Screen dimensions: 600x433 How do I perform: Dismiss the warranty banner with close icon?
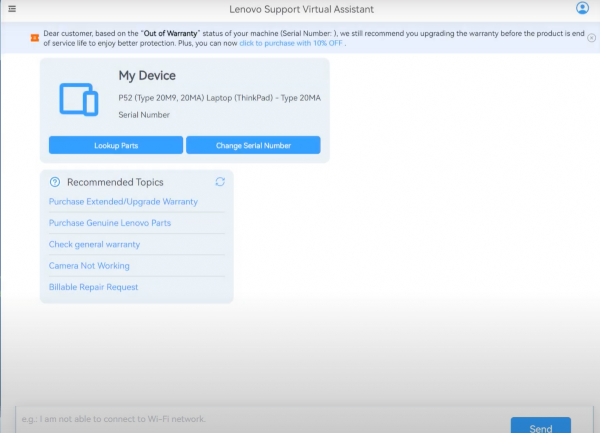pyautogui.click(x=592, y=38)
